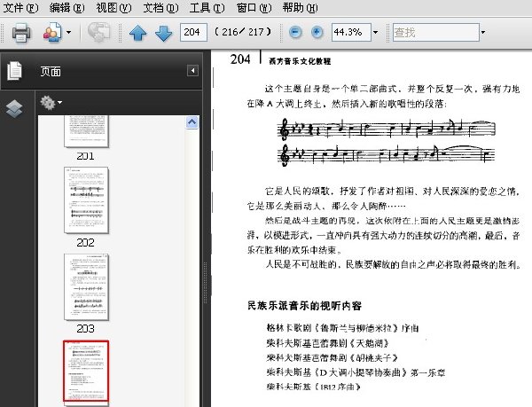Viewport: 532px width, 407px height.
Task: Click the page number field showing 204
Action: pyautogui.click(x=193, y=32)
